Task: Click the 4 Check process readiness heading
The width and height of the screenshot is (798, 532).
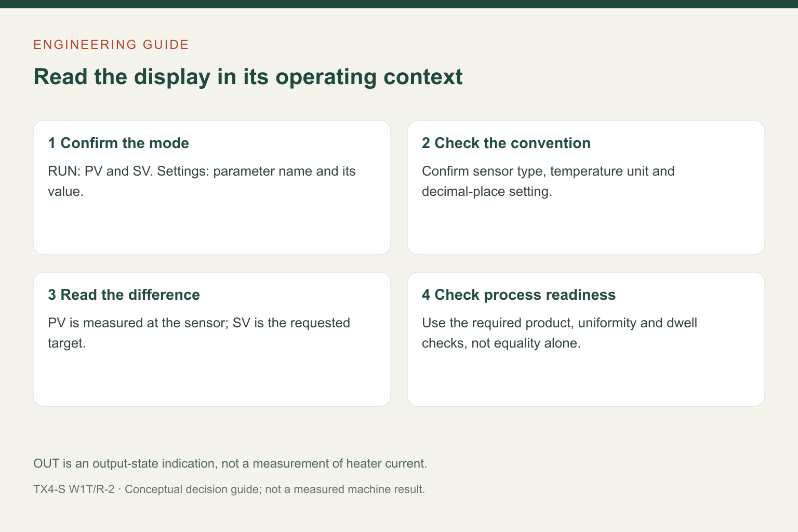Action: pyautogui.click(x=518, y=295)
